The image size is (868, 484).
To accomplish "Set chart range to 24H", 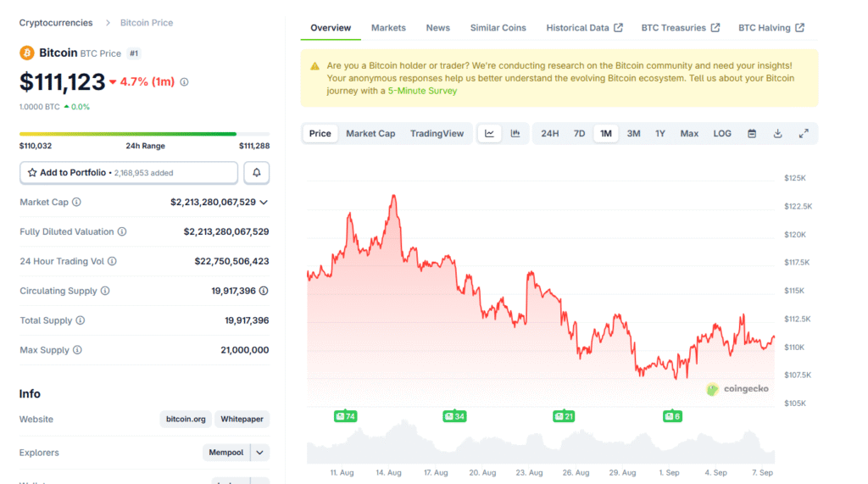I will click(x=549, y=133).
